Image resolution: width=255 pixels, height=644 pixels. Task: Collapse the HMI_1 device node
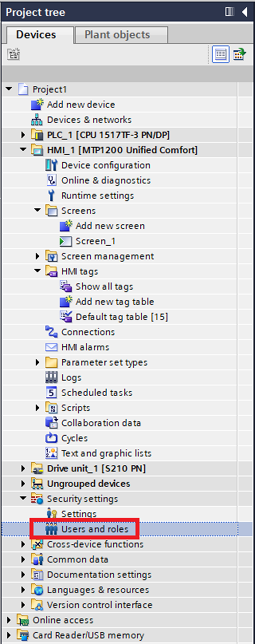click(x=23, y=150)
